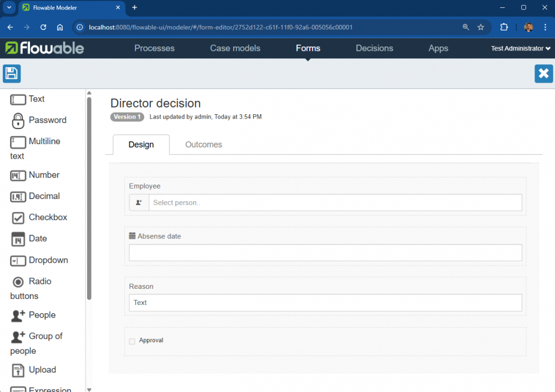Choose the Date field calendar icon

(18, 239)
